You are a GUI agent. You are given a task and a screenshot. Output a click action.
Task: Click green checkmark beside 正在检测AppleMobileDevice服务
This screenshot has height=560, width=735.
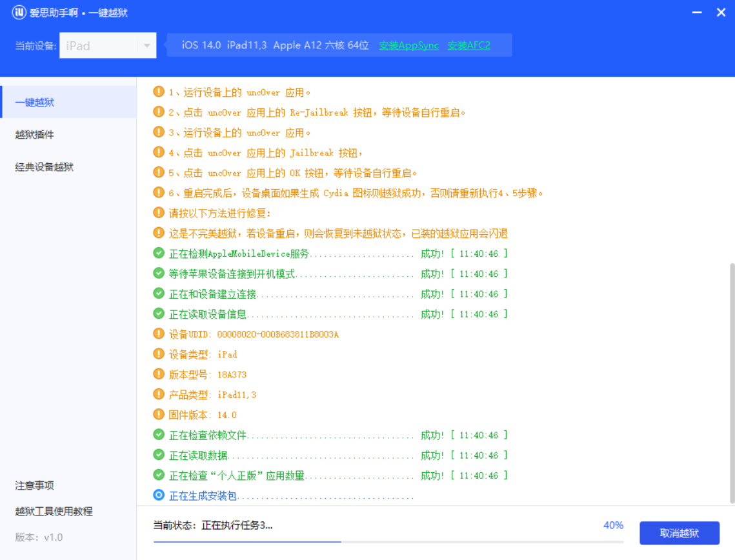(159, 253)
